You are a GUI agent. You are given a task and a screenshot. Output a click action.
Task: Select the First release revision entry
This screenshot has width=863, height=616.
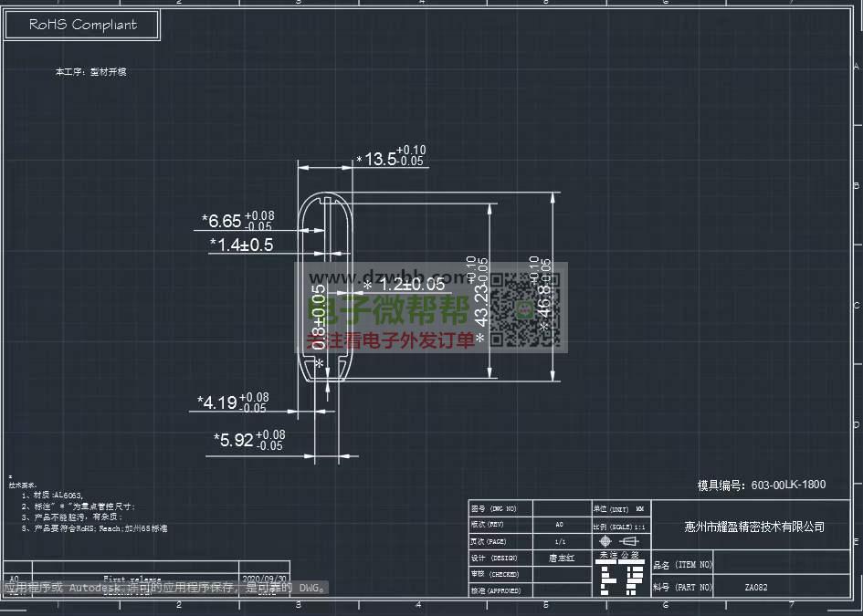pyautogui.click(x=132, y=579)
